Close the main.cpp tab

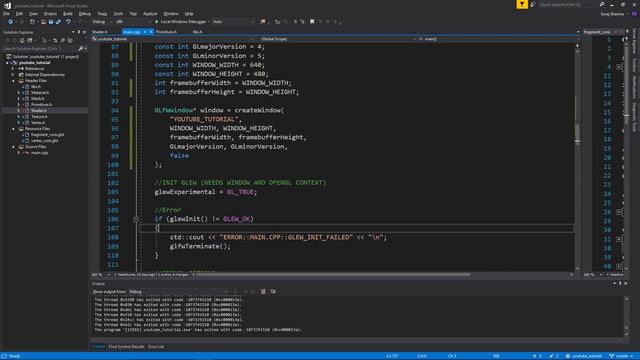click(151, 32)
